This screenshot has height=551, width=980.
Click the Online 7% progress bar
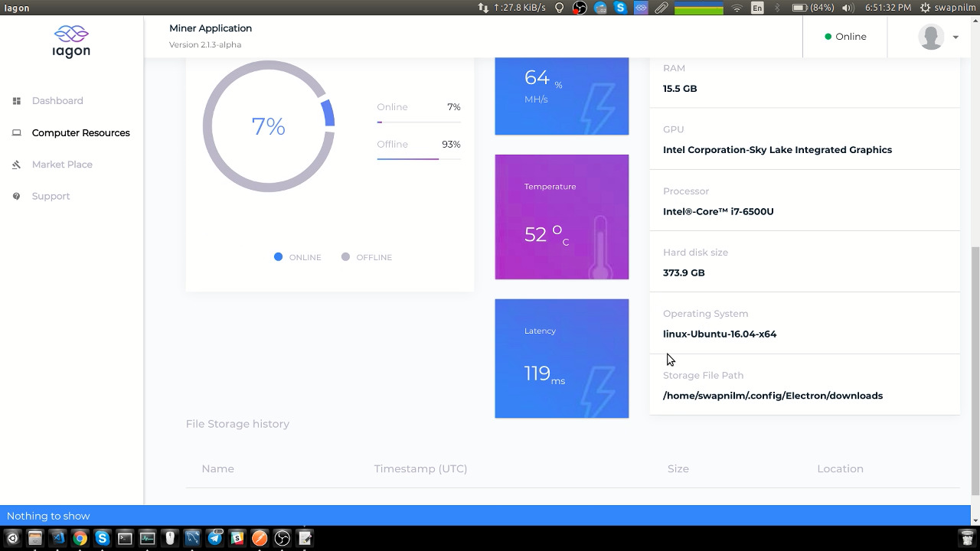click(x=419, y=122)
